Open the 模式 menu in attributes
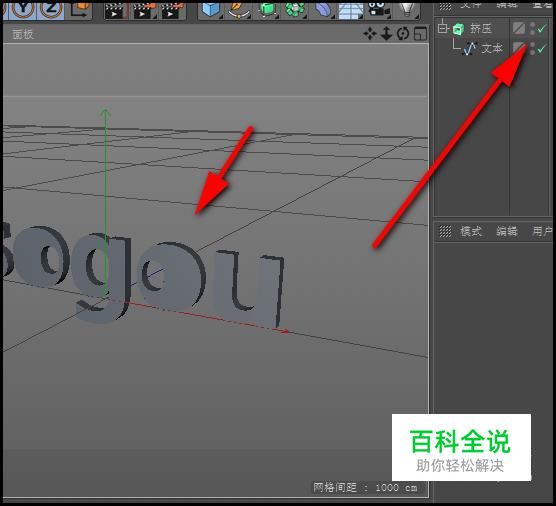This screenshot has width=556, height=506. point(471,232)
